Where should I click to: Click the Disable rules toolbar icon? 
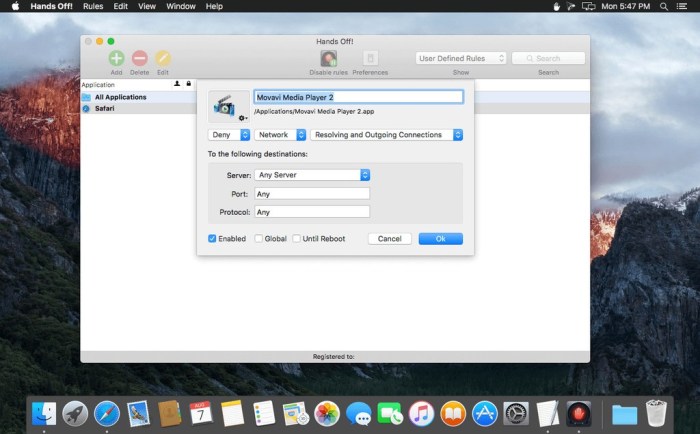pos(328,59)
